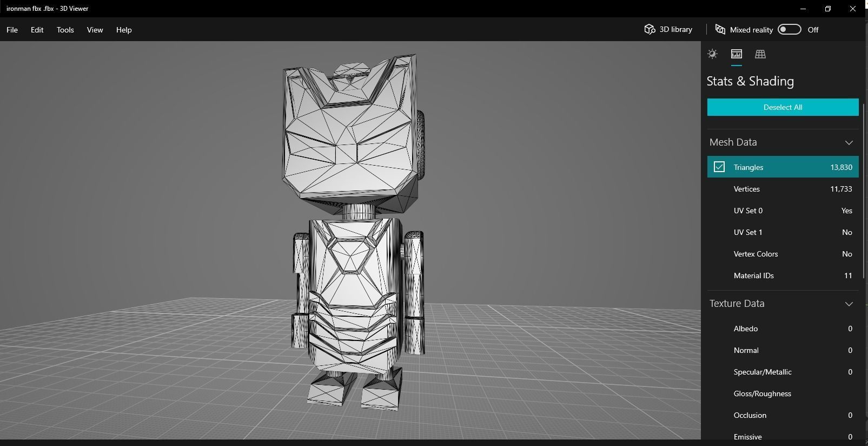Open the Help menu
The width and height of the screenshot is (868, 446).
tap(124, 30)
